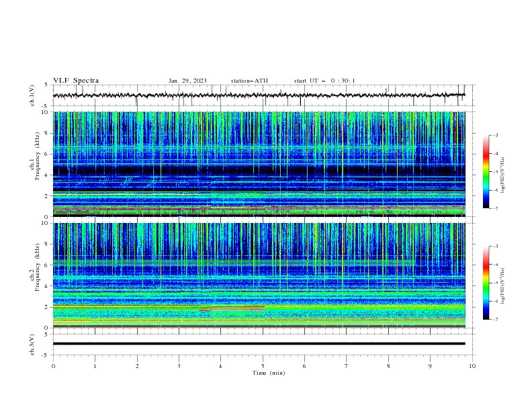Click the lower color bar tick "-6"

[495, 301]
